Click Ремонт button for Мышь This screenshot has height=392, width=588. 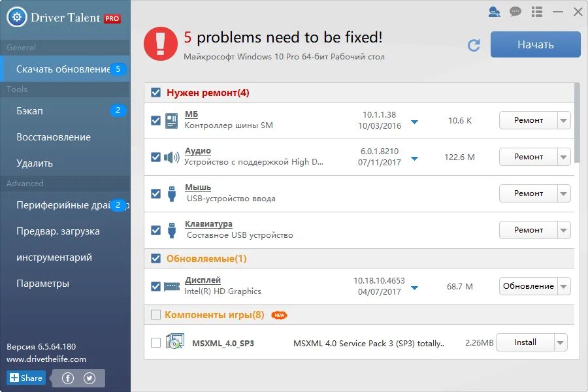(528, 193)
